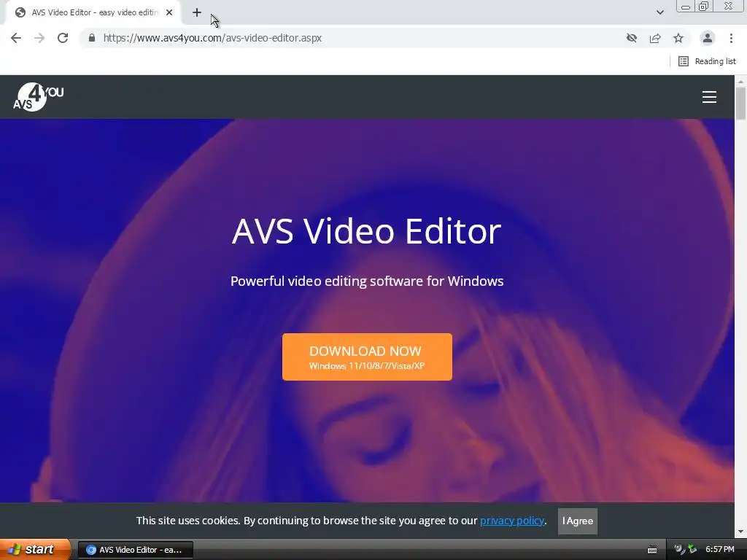Click the AVS Video Editor heading text
This screenshot has height=560, width=747.
366,231
